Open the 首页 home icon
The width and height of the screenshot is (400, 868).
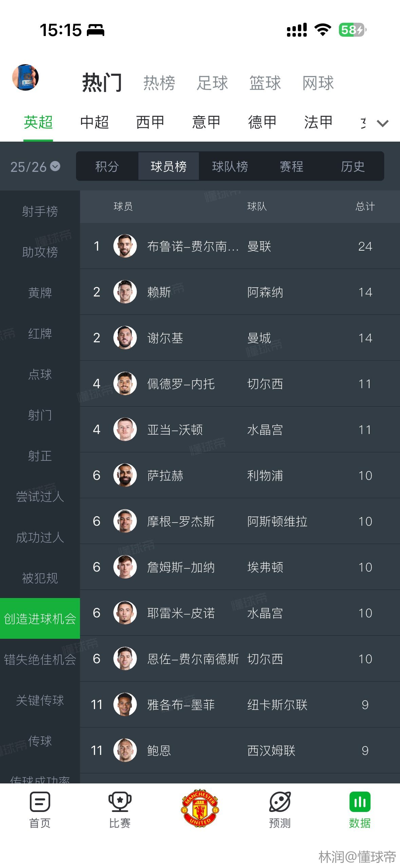40,802
